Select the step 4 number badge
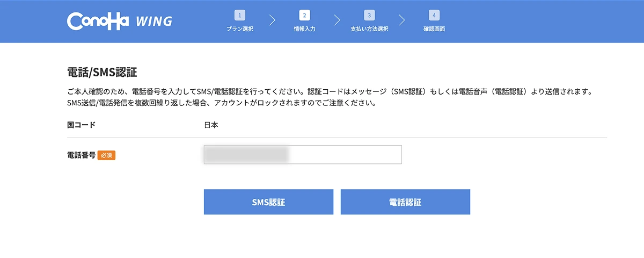This screenshot has height=258, width=644. (x=434, y=16)
